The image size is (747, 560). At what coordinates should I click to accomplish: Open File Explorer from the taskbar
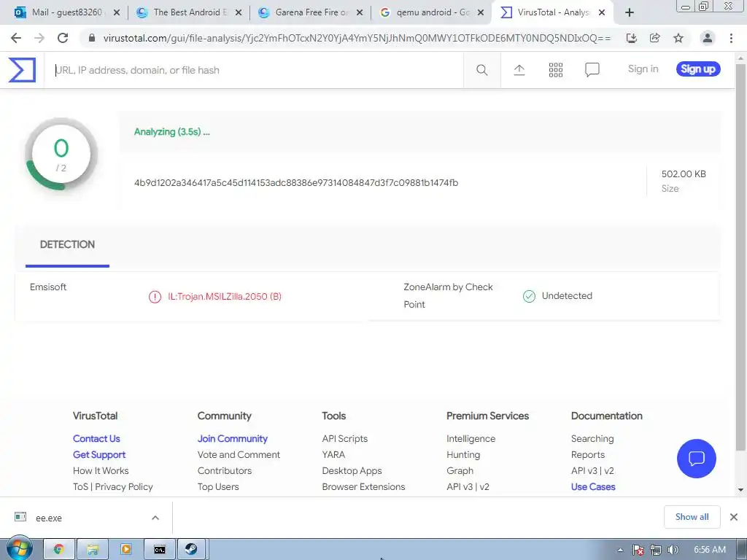(93, 550)
